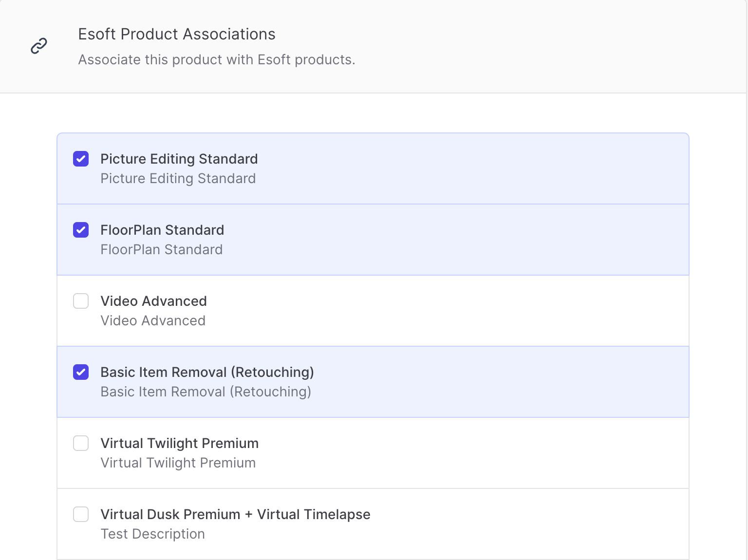Screen dimensions: 748x560
Task: Enable the Video Advanced checkbox
Action: click(81, 301)
